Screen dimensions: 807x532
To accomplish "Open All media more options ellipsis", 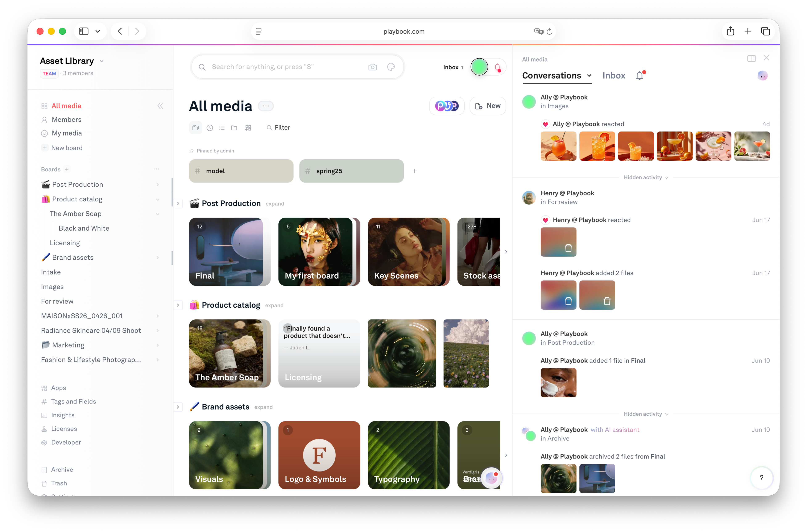I will 266,106.
